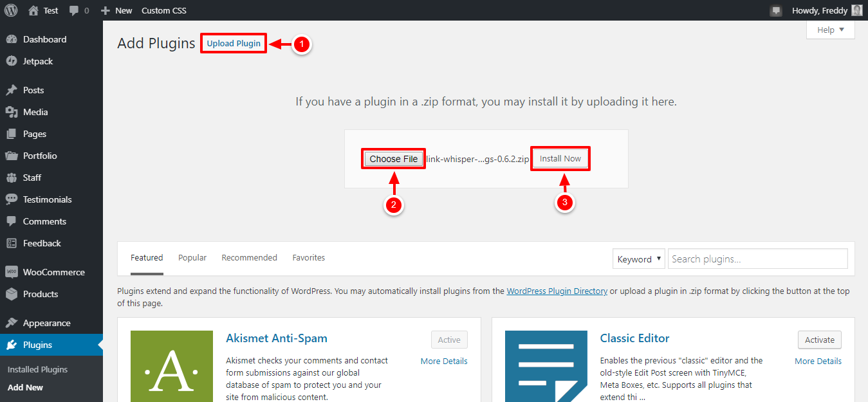Viewport: 868px width, 402px height.
Task: Click Freddy's avatar picture
Action: pos(856,10)
